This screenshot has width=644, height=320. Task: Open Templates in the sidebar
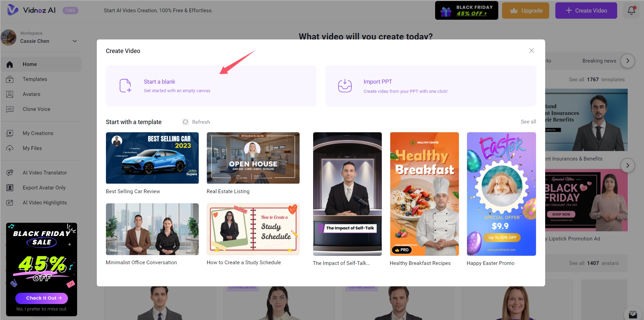pyautogui.click(x=41, y=79)
